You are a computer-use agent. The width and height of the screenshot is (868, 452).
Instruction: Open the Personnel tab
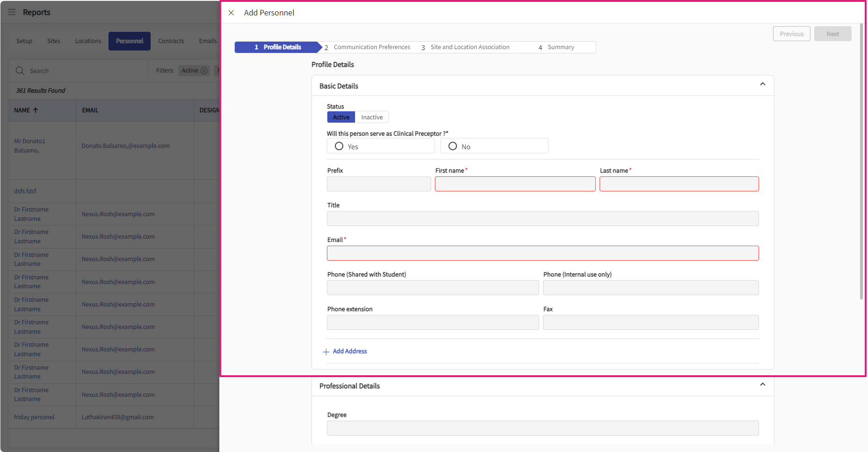(x=130, y=41)
